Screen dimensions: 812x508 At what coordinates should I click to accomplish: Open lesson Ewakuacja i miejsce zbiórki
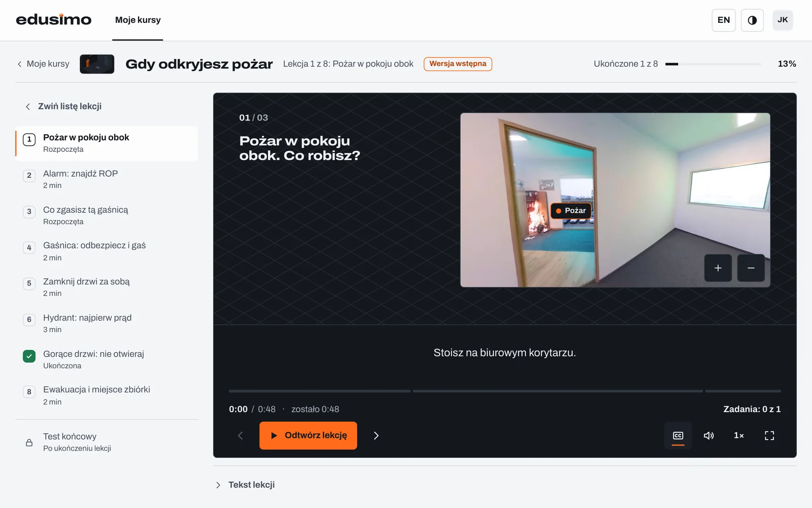click(x=107, y=396)
